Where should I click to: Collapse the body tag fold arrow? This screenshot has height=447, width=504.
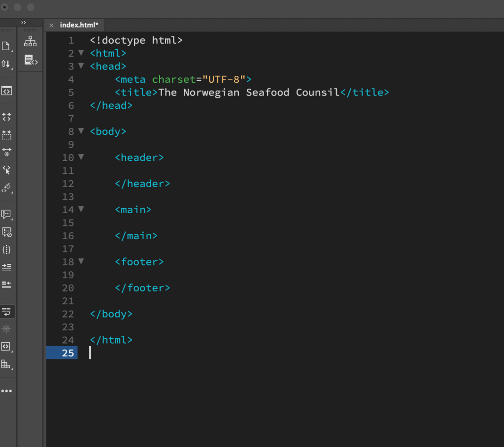[81, 131]
